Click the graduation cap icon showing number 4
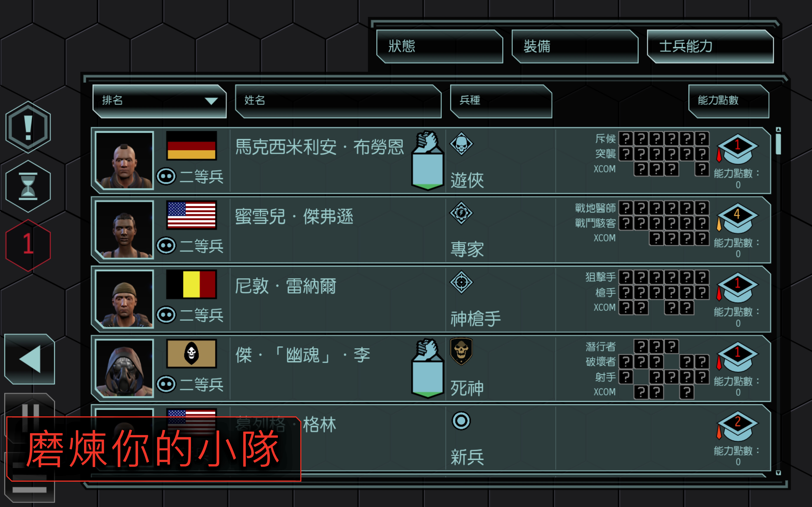The width and height of the screenshot is (812, 507). coord(737,218)
